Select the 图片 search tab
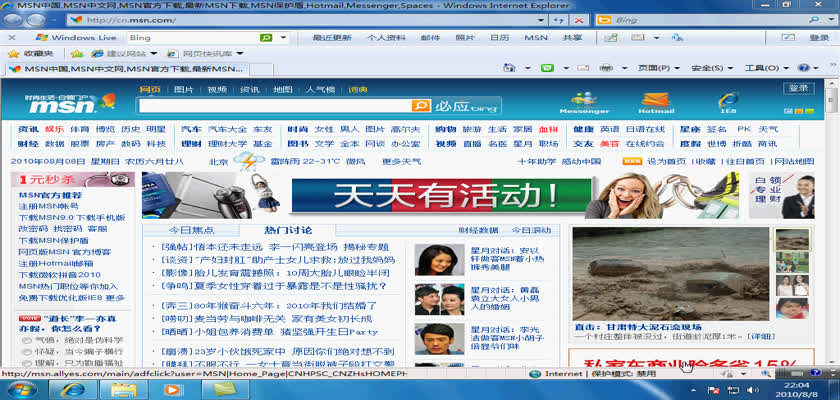This screenshot has width=840, height=400. tap(184, 90)
